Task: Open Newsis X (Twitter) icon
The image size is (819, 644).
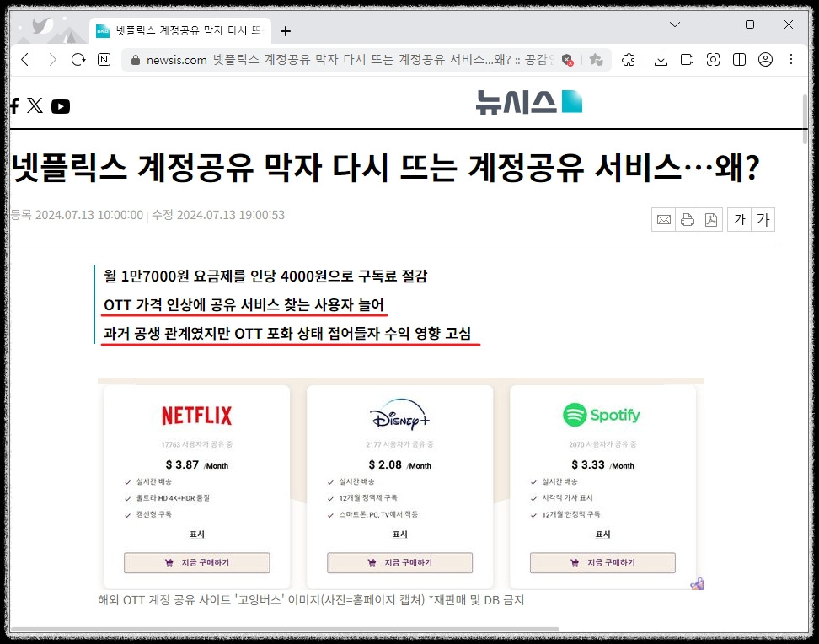Action: pos(35,105)
